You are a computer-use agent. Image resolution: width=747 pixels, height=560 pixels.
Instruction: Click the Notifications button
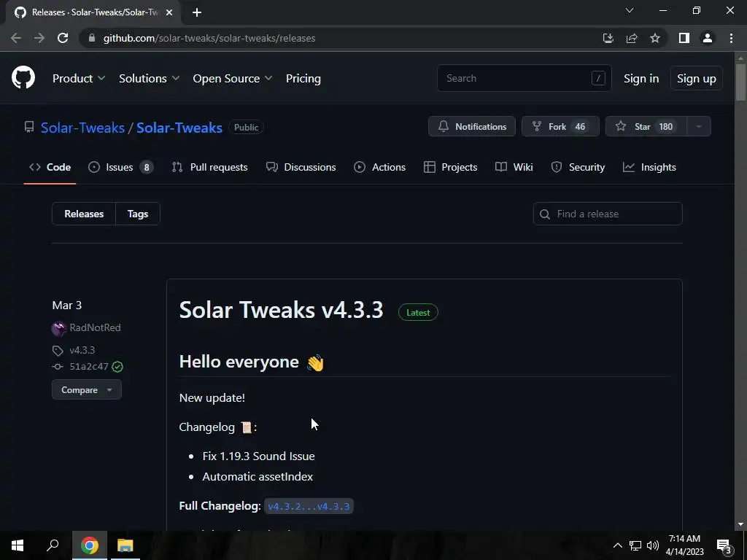tap(472, 127)
